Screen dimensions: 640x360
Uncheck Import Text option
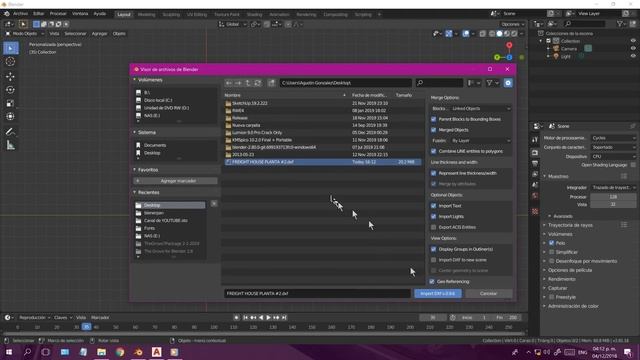click(433, 206)
